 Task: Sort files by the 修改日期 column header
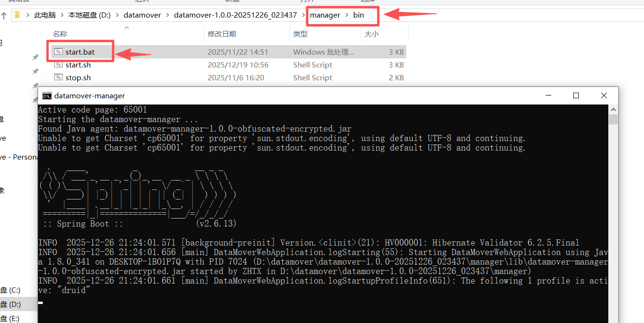[222, 34]
